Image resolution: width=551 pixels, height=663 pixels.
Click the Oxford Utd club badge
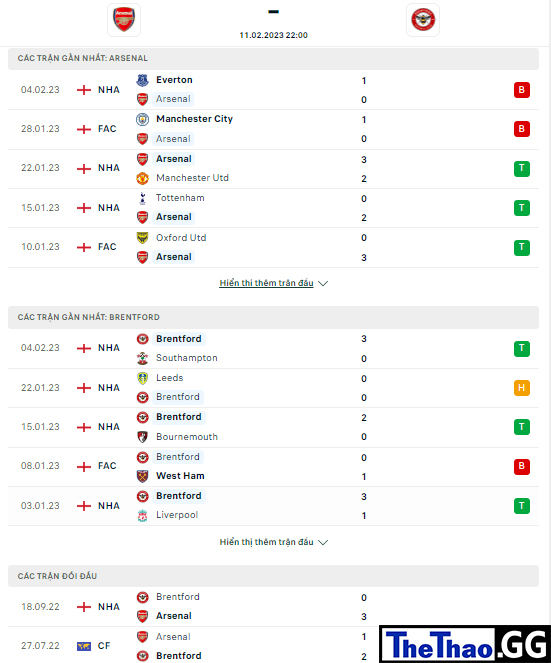tap(143, 238)
